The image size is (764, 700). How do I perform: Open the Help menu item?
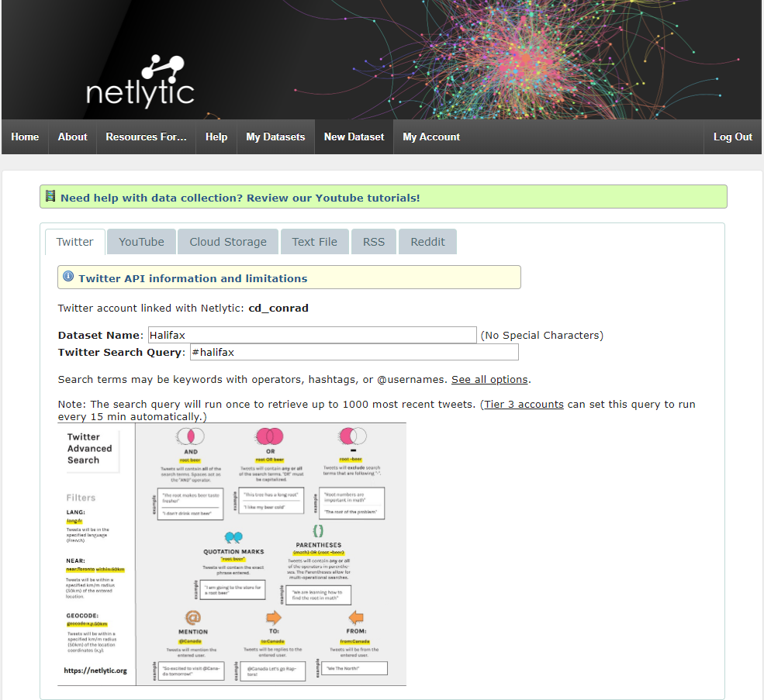(216, 137)
